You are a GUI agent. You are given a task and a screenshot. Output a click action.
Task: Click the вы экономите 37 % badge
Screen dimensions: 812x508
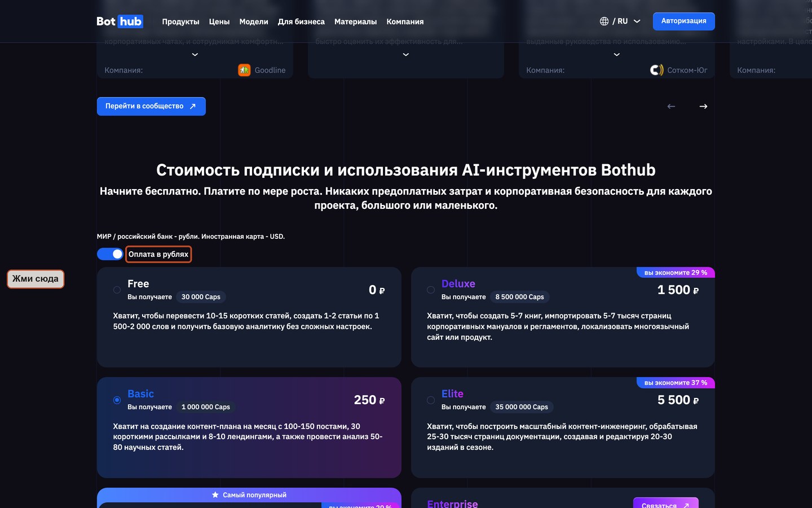tap(676, 383)
